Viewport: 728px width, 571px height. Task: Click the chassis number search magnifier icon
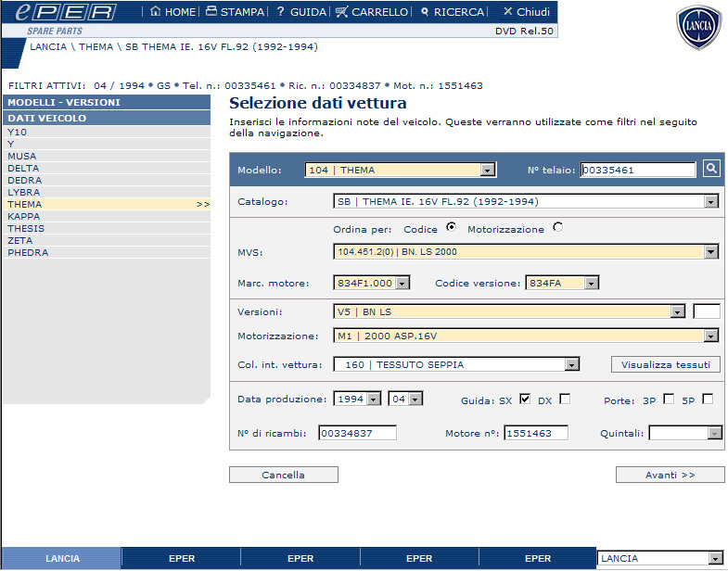[x=711, y=168]
